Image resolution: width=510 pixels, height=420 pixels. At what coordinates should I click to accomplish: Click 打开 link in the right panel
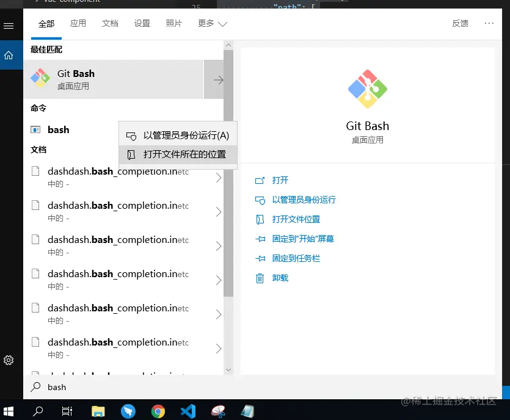pos(280,180)
